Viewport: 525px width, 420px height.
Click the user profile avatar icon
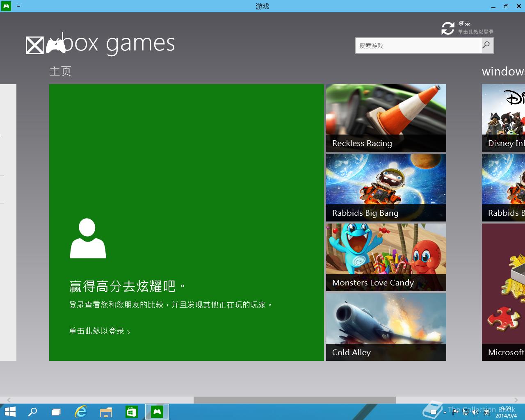point(88,238)
